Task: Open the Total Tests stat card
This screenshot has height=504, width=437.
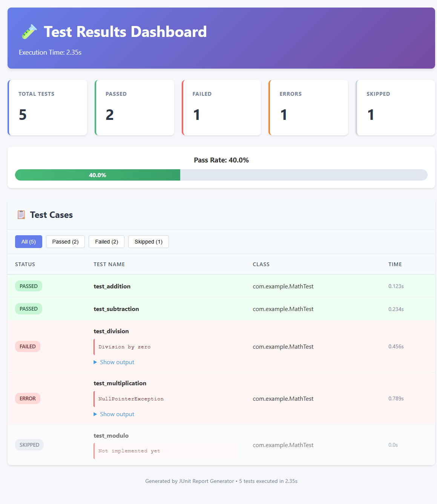Action: click(48, 107)
